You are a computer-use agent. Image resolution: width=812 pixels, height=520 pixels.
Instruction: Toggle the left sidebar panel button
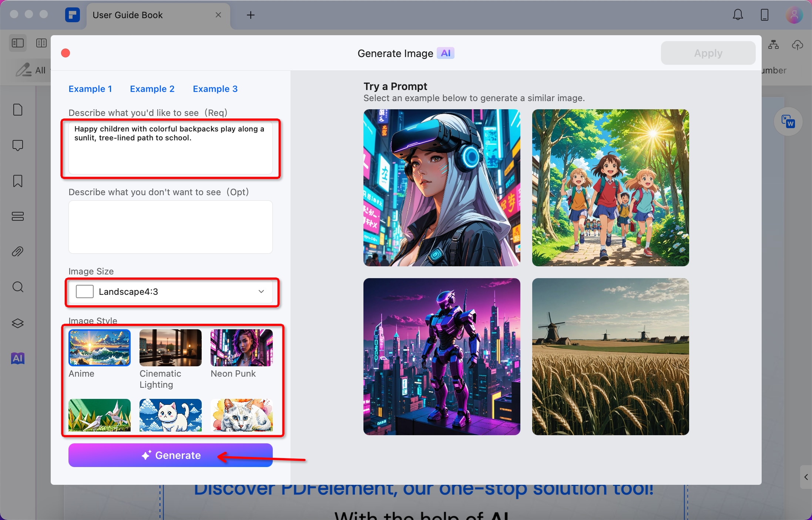point(18,43)
